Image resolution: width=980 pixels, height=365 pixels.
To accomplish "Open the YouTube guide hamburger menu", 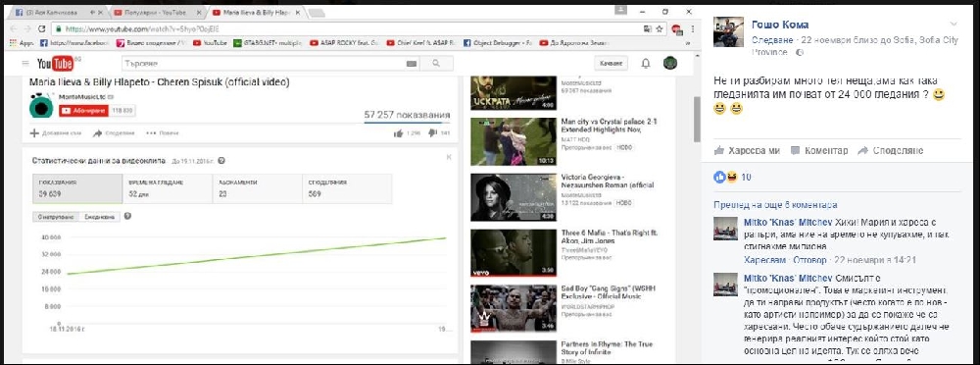I will [x=25, y=63].
